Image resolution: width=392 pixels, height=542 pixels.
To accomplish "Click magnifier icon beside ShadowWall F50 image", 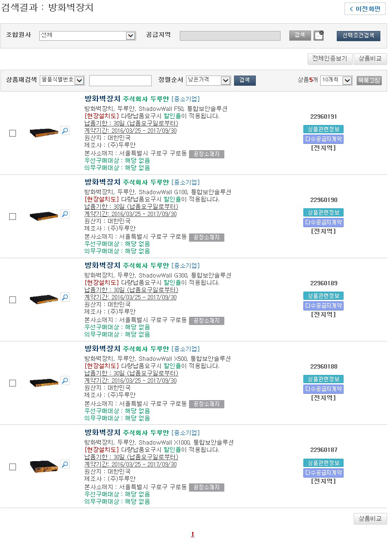I will point(65,130).
